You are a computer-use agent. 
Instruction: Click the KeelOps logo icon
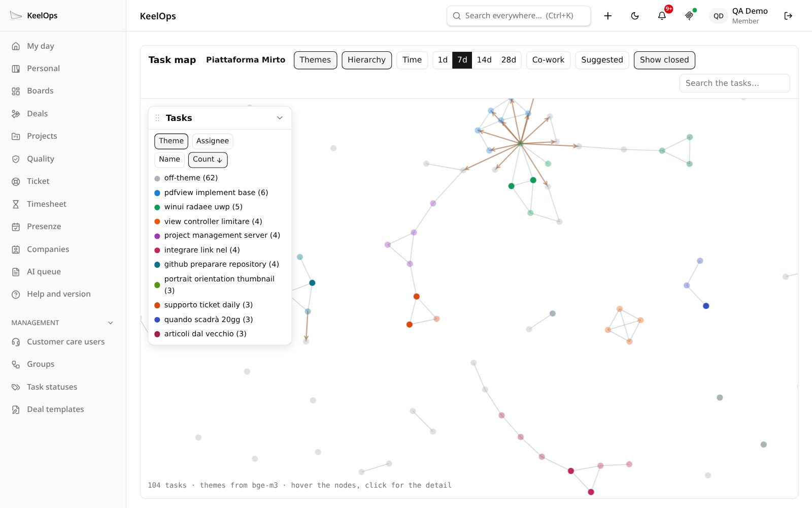pos(16,16)
